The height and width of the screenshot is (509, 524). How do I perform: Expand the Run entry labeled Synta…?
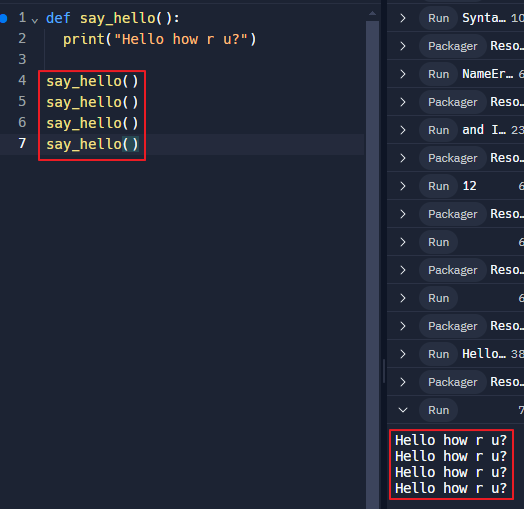coord(403,18)
